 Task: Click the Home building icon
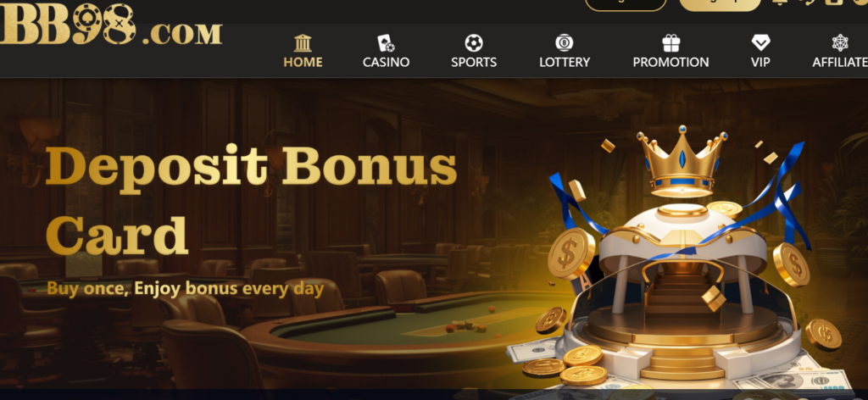pos(303,43)
